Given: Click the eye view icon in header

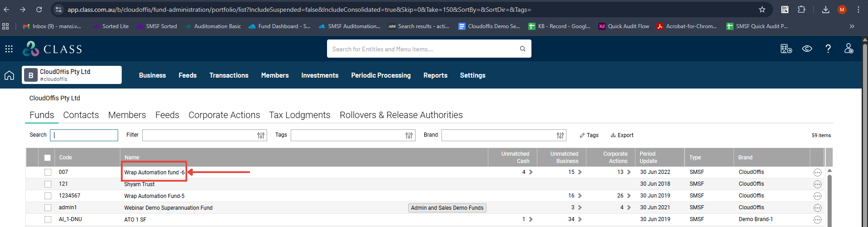Looking at the screenshot, I should (x=807, y=49).
